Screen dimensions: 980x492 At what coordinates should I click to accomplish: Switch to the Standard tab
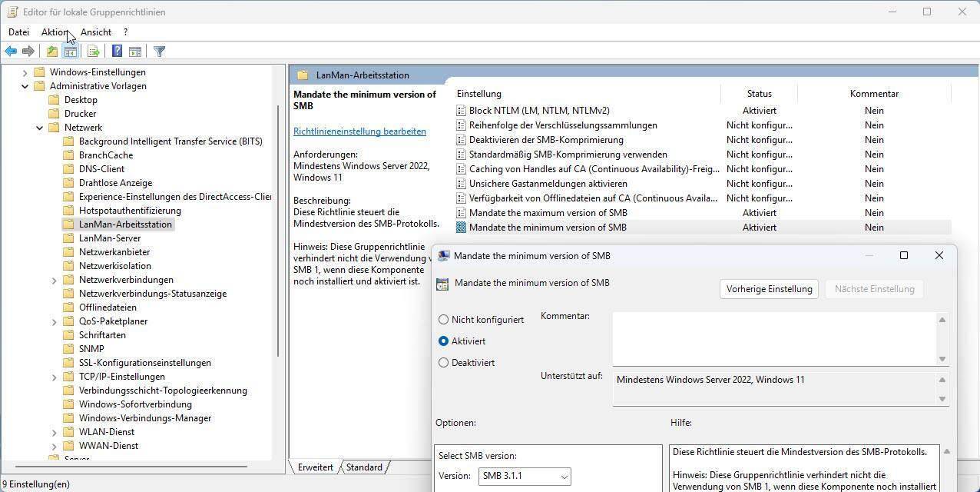point(364,467)
